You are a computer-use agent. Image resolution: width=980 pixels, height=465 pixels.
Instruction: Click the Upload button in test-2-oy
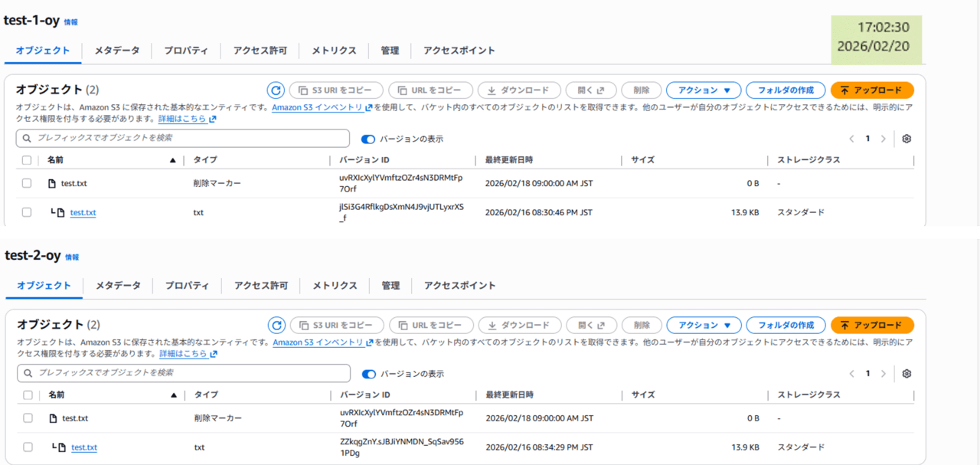click(872, 325)
